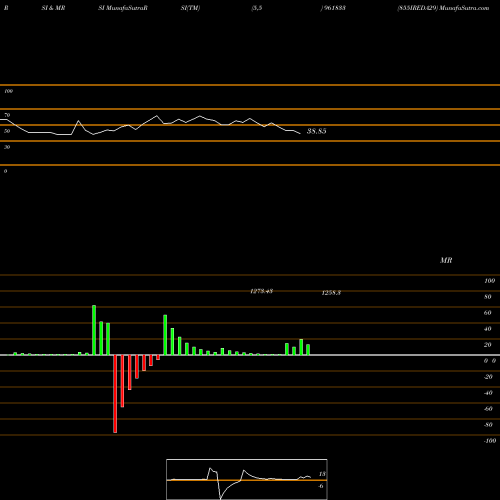The height and width of the screenshot is (500, 500).
Task: Select the 1273.43 price label
Action: point(262,291)
